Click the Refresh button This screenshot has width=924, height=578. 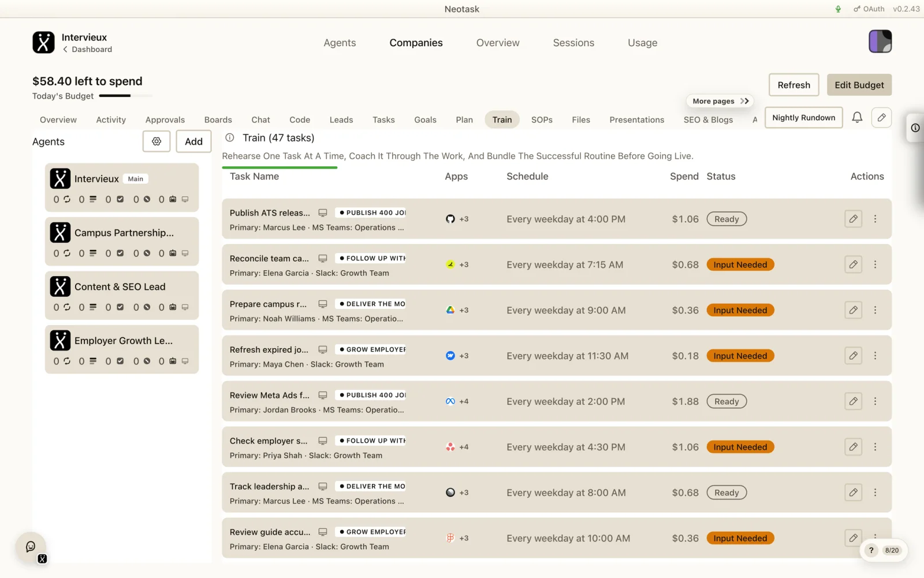coord(793,85)
